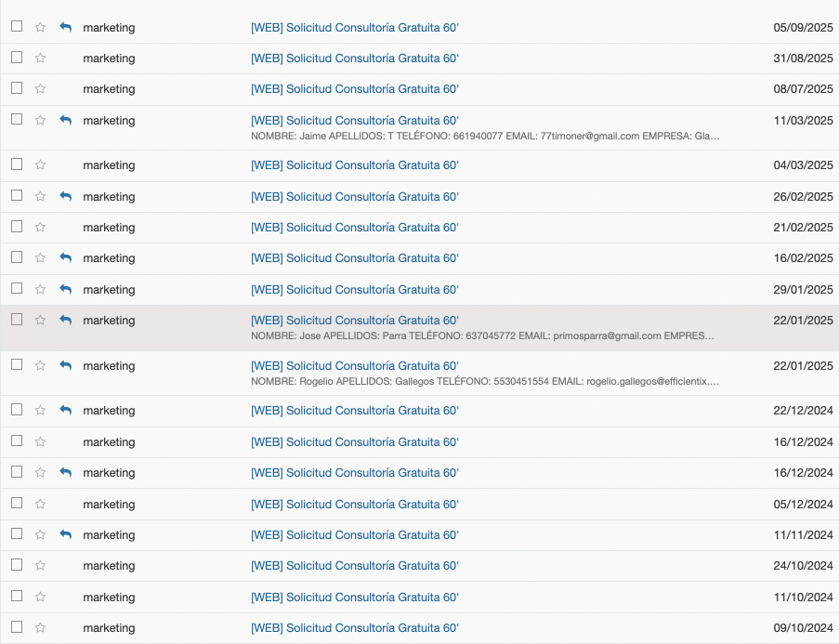Click the reply icon on Rogelio Gallegos' email
The width and height of the screenshot is (839, 644).
(x=65, y=365)
